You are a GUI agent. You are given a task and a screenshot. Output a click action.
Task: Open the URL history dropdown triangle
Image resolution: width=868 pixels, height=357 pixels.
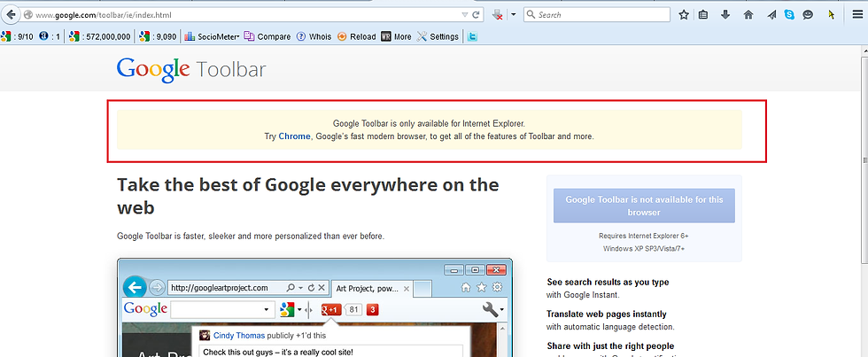(x=465, y=15)
